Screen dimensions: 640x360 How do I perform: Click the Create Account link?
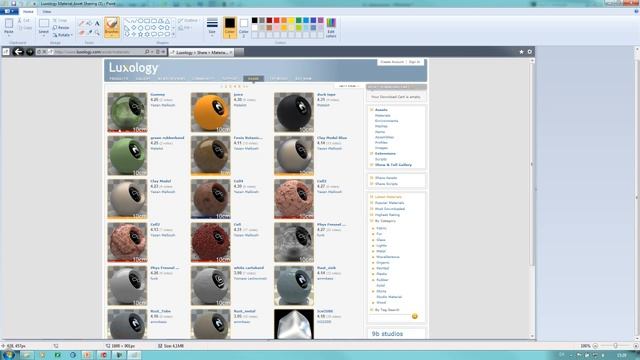(x=392, y=62)
